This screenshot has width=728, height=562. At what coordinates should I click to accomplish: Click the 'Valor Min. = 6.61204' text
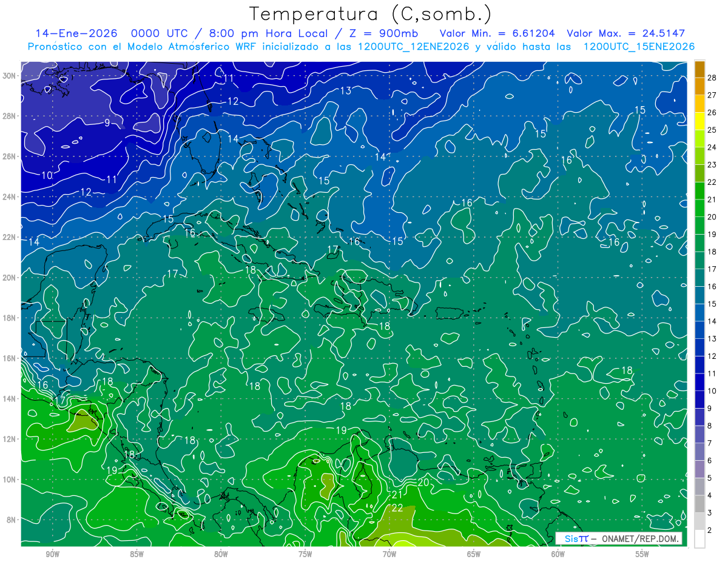[496, 33]
